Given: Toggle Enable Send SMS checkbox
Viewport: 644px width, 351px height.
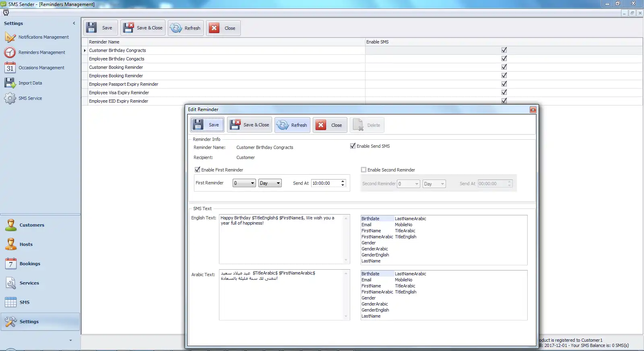Looking at the screenshot, I should click(x=353, y=146).
